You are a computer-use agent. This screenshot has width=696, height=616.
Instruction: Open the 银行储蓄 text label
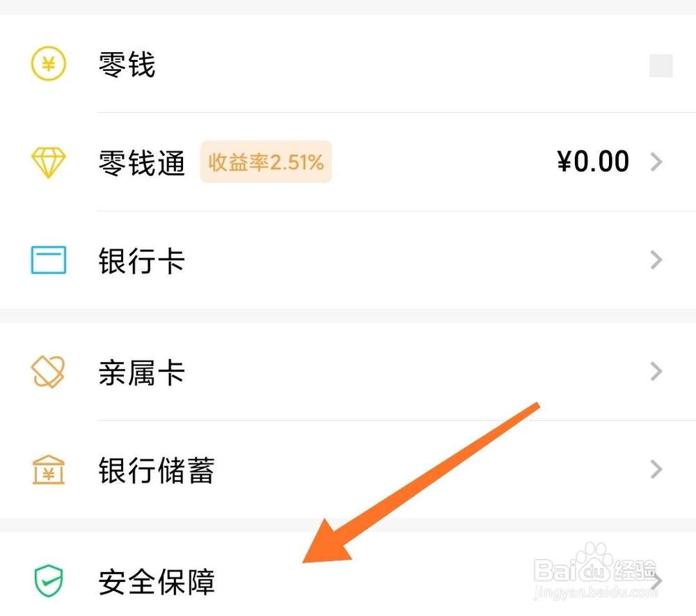coord(156,471)
